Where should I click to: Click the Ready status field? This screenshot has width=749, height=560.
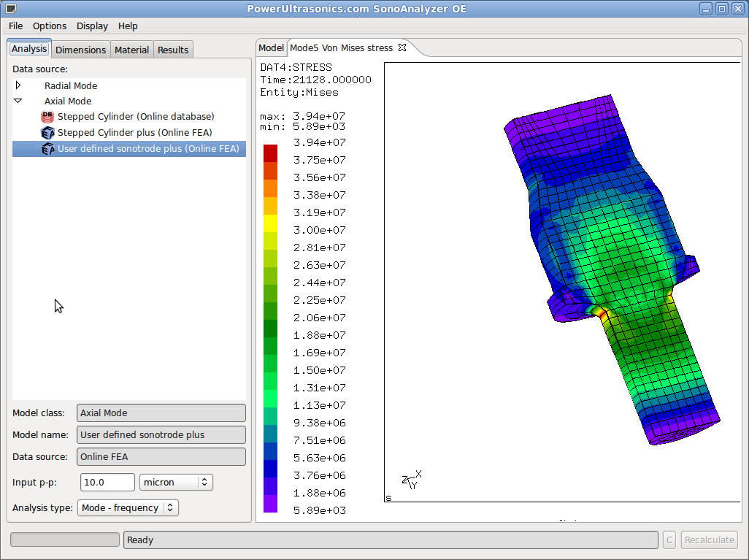tap(391, 540)
